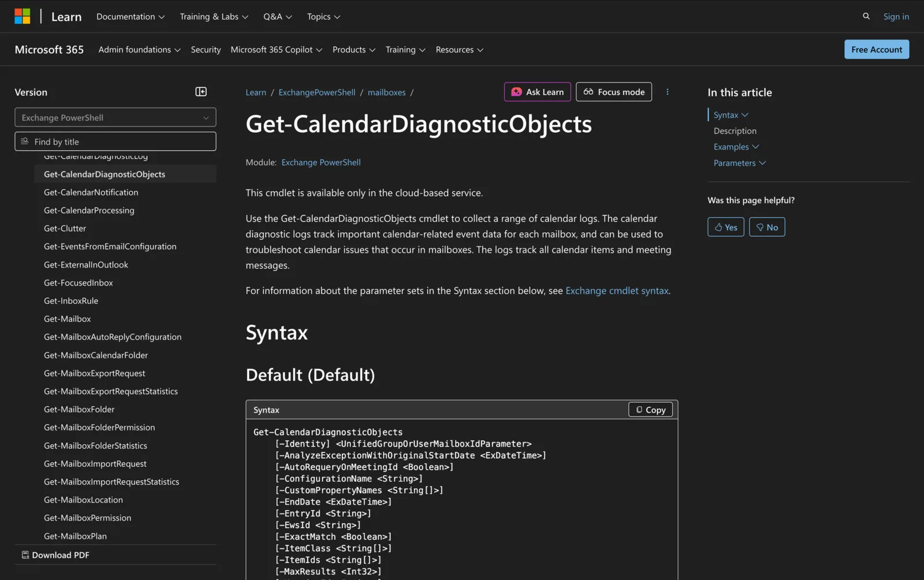Collapse the table of contents panel icon

coord(201,92)
